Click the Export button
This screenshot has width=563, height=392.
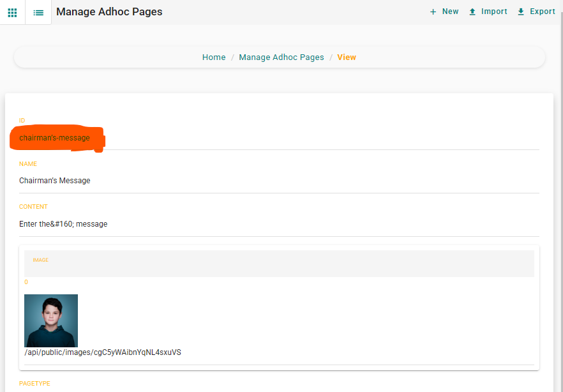[x=536, y=11]
